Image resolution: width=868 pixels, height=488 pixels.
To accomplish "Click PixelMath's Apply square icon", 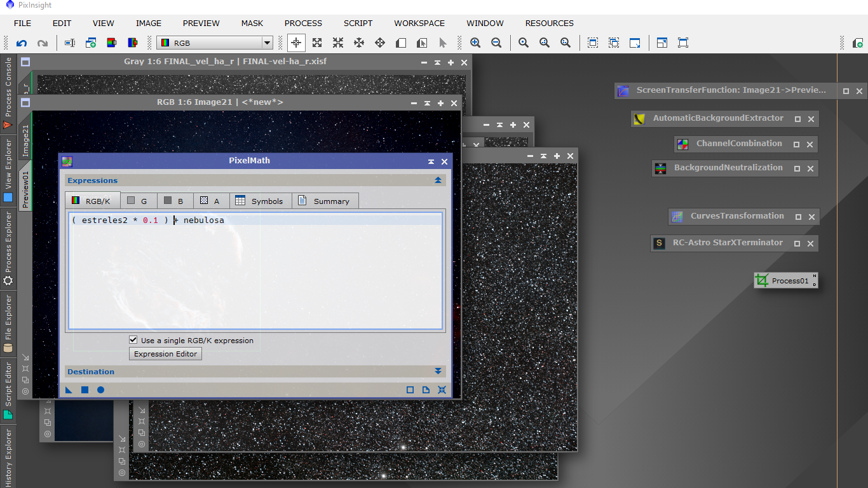I will [85, 390].
